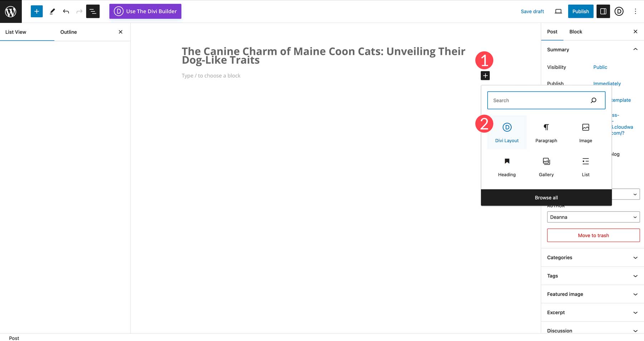The height and width of the screenshot is (341, 644).
Task: Click the Use The Divi Builder button
Action: pyautogui.click(x=145, y=11)
